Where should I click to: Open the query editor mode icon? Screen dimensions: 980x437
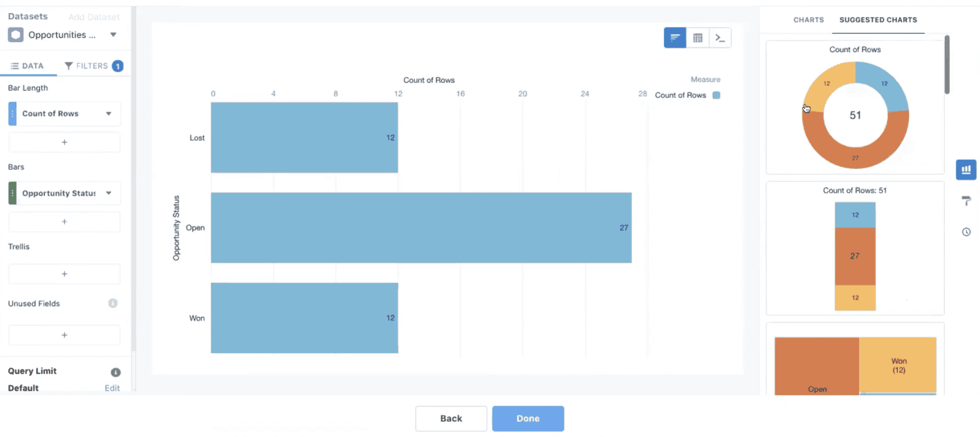(x=720, y=38)
